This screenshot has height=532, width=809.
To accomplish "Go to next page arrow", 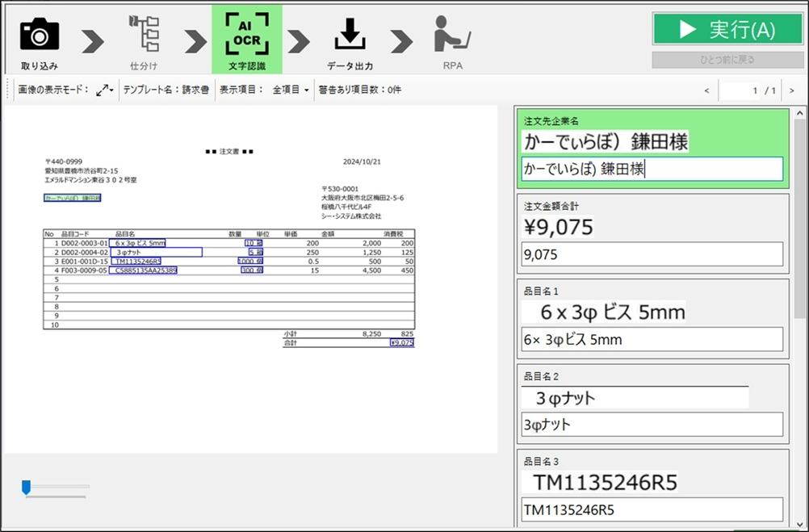I will 791,91.
